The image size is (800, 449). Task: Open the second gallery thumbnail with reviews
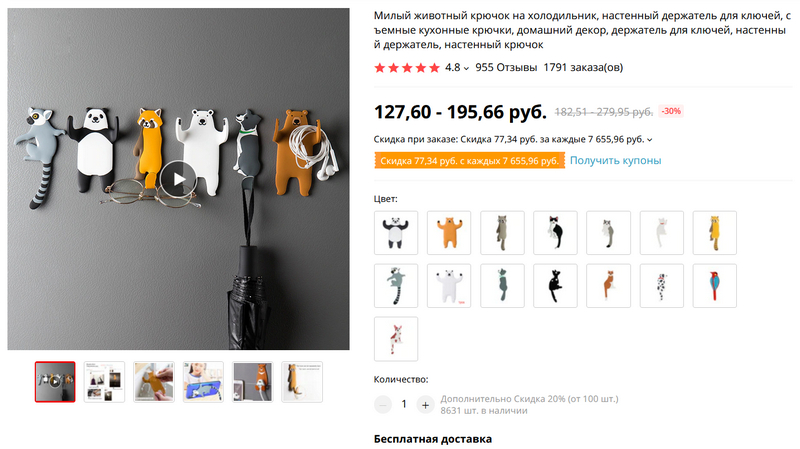(104, 382)
